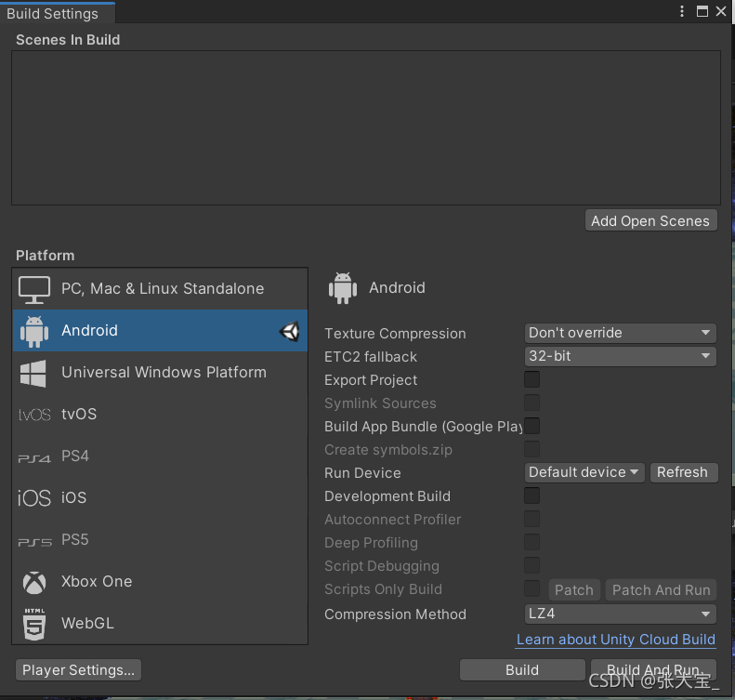Click the Scenes In Build heading

[x=68, y=40]
